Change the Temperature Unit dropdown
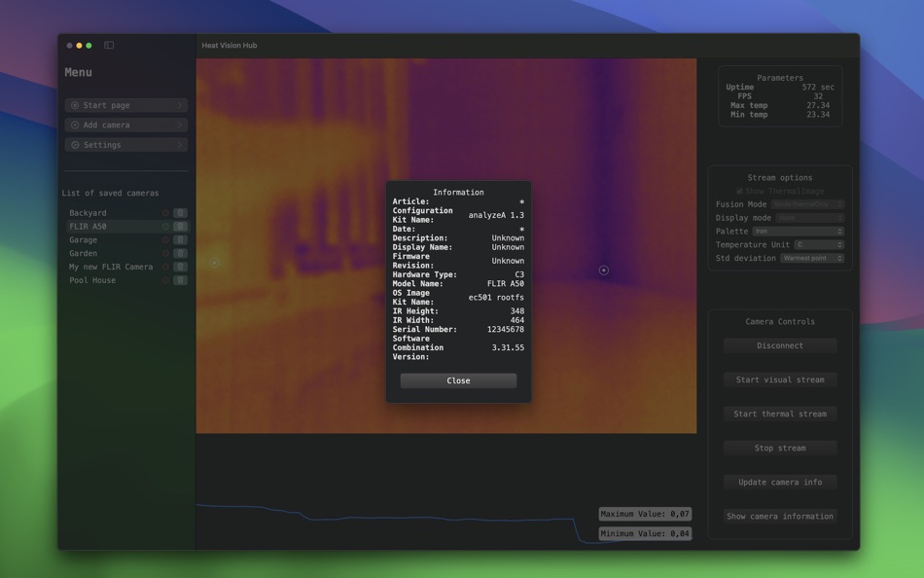 pos(819,245)
